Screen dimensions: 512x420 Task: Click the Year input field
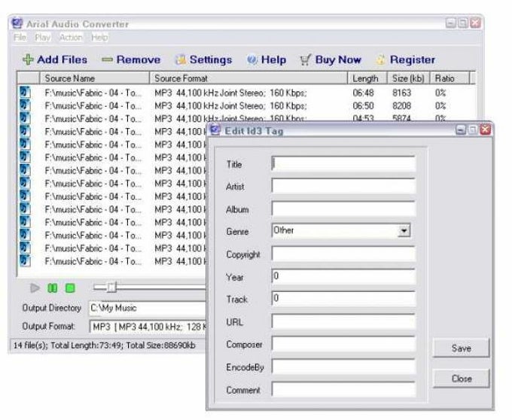343,276
